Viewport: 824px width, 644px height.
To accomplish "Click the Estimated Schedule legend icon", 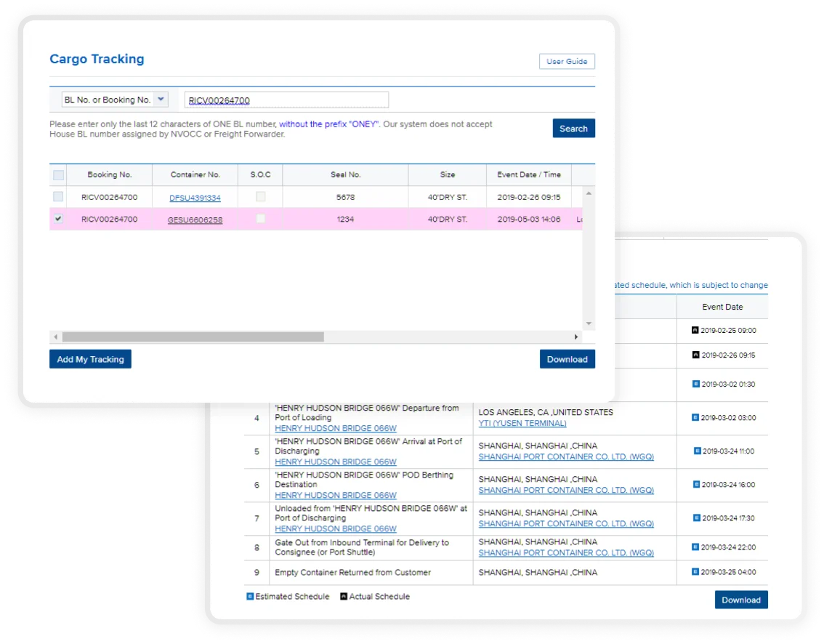I will (250, 596).
